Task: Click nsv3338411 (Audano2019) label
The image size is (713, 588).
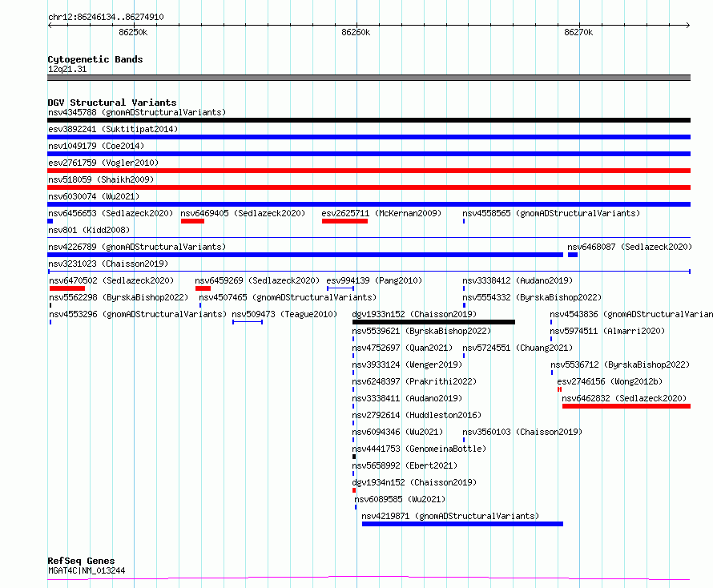Action: 407,398
